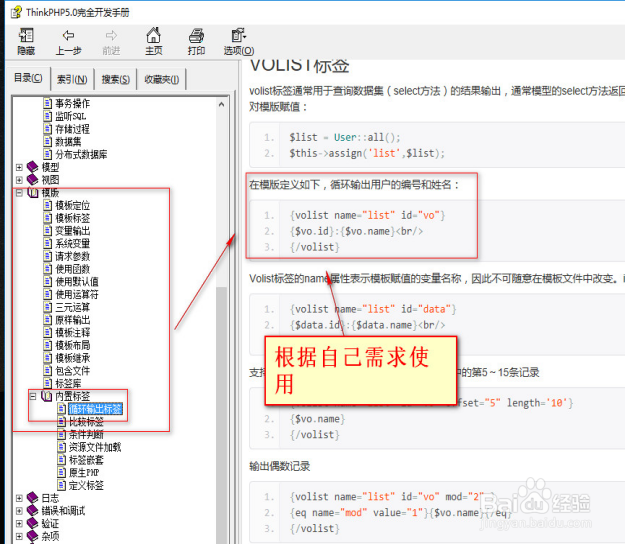Click the Print (打印) toolbar icon
Viewport: 625px width, 544px height.
(x=196, y=36)
